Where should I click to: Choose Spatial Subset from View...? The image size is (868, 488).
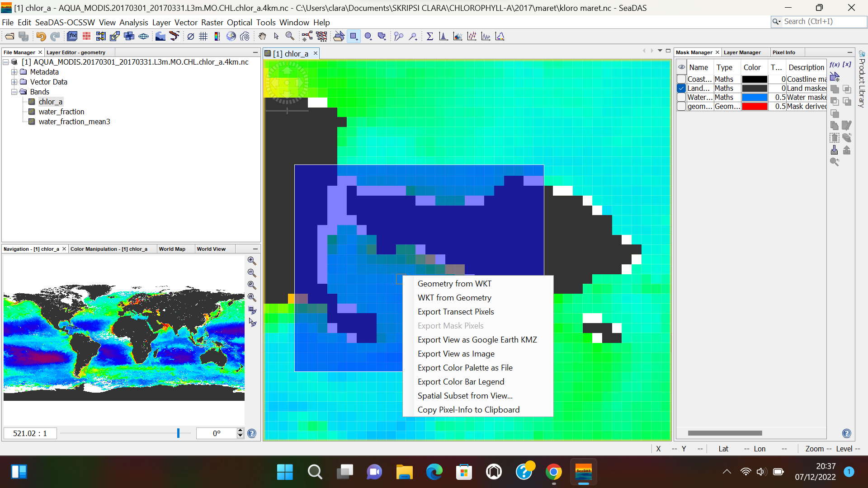(478, 396)
